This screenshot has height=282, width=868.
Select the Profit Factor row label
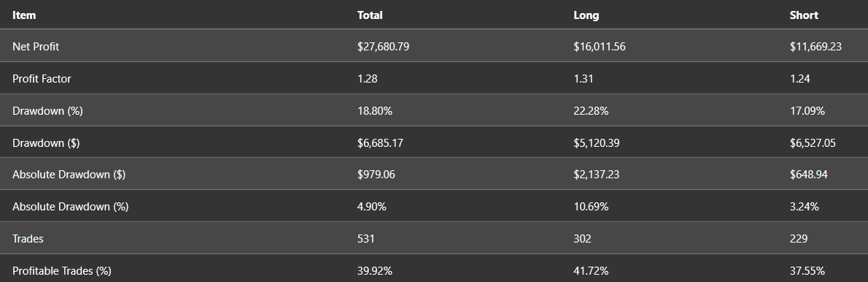(42, 79)
